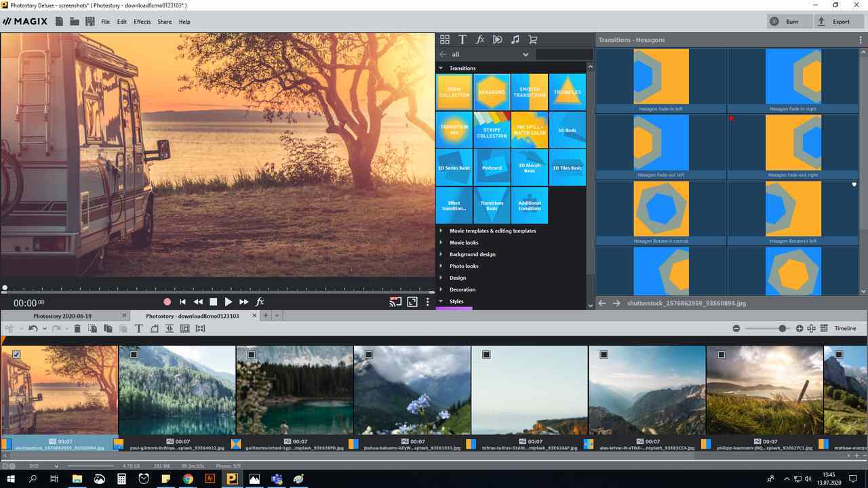Check the sixth photo (ales-krivec) checkbox
This screenshot has height=488, width=868.
click(x=604, y=354)
